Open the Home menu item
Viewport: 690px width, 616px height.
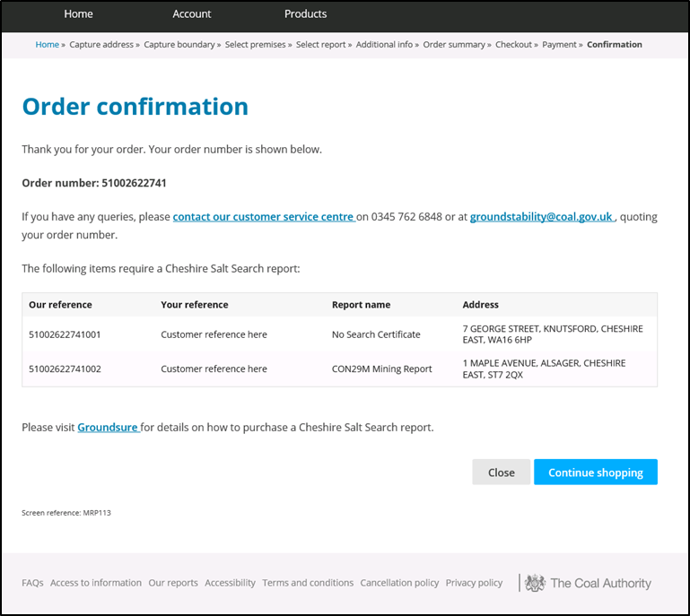pos(78,13)
